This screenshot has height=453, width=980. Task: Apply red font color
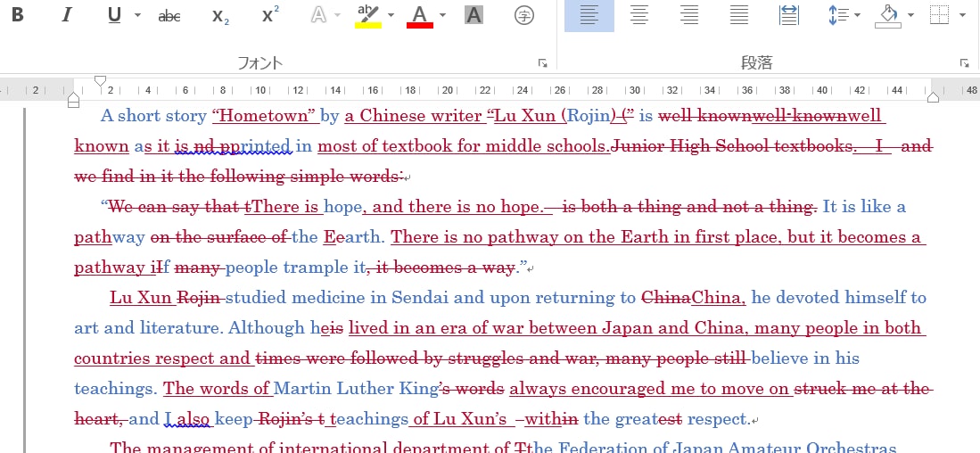(420, 15)
